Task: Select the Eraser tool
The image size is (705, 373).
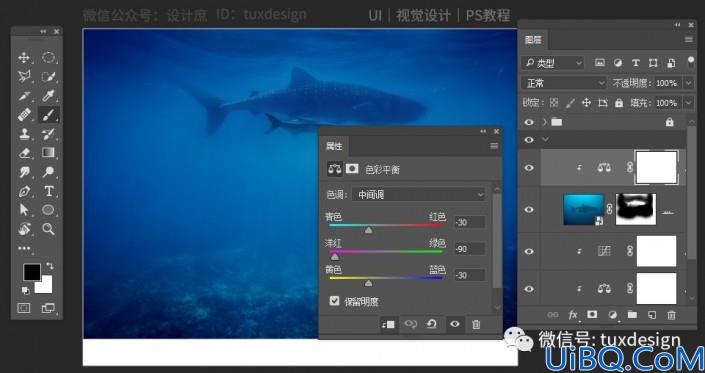Action: pos(24,153)
